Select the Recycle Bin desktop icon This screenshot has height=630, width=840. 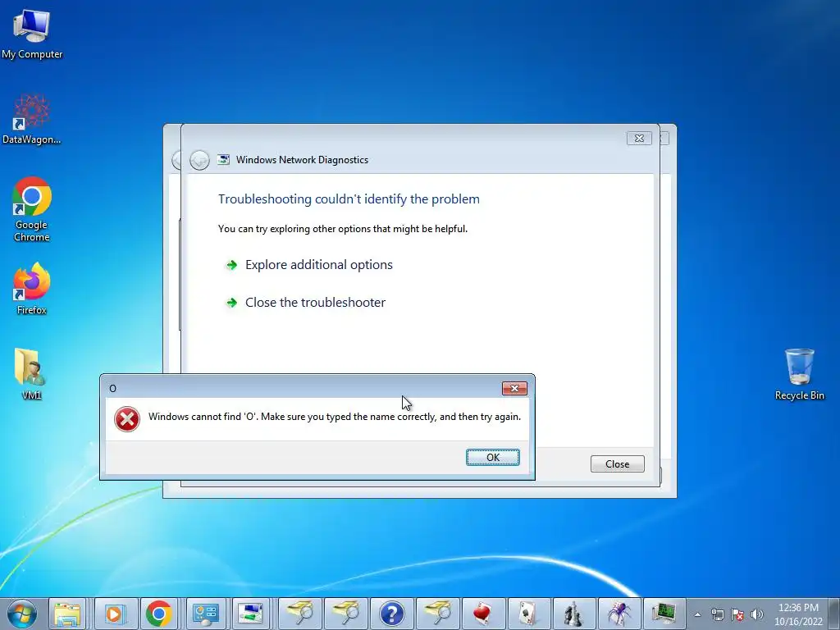coord(799,374)
